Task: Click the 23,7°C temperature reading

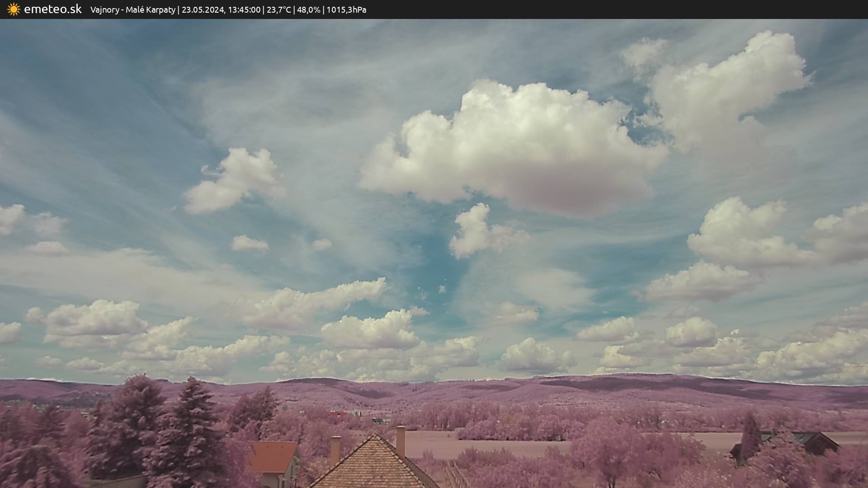Action: click(x=278, y=10)
